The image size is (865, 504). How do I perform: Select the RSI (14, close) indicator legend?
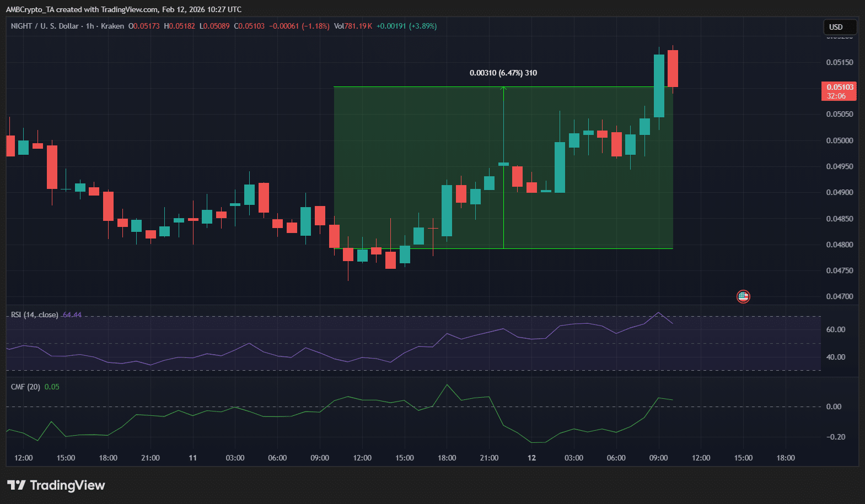34,315
